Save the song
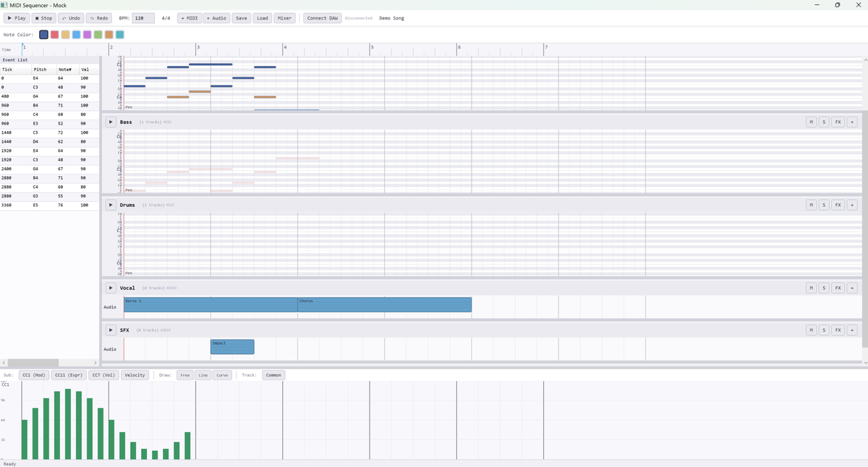Screen dimensions: 868x467 click(241, 18)
